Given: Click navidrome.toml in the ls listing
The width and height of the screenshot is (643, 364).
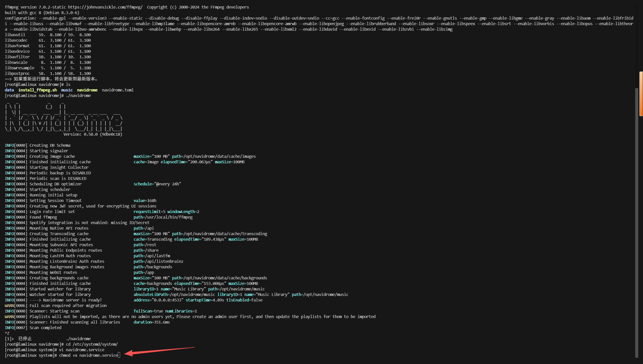Looking at the screenshot, I should click(118, 90).
